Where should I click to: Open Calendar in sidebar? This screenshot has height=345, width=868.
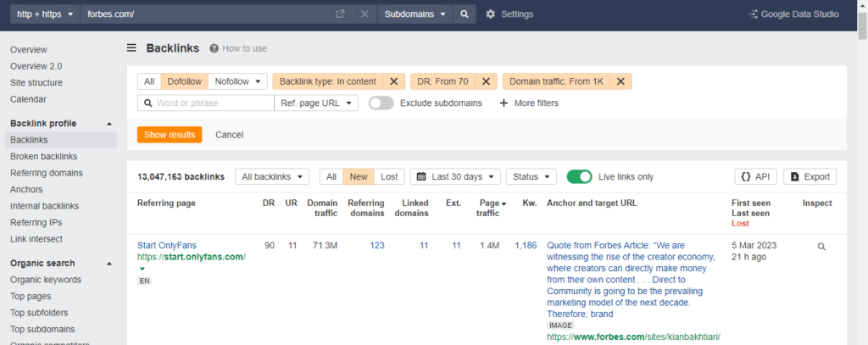click(x=28, y=100)
